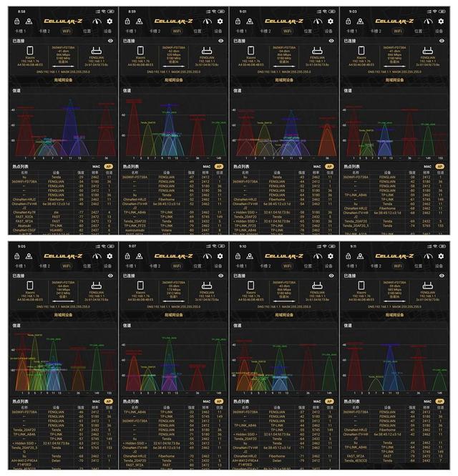458x476 pixels.
Task: Select the 设备 tab in 9:11 screen
Action: coord(439,266)
